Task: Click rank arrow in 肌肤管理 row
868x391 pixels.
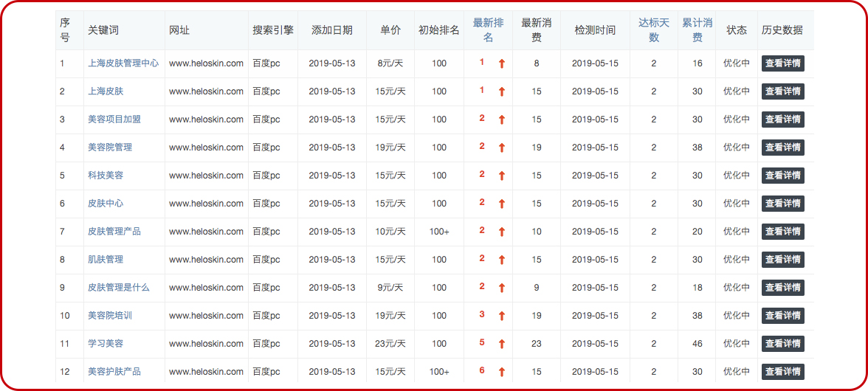Action: coord(502,260)
